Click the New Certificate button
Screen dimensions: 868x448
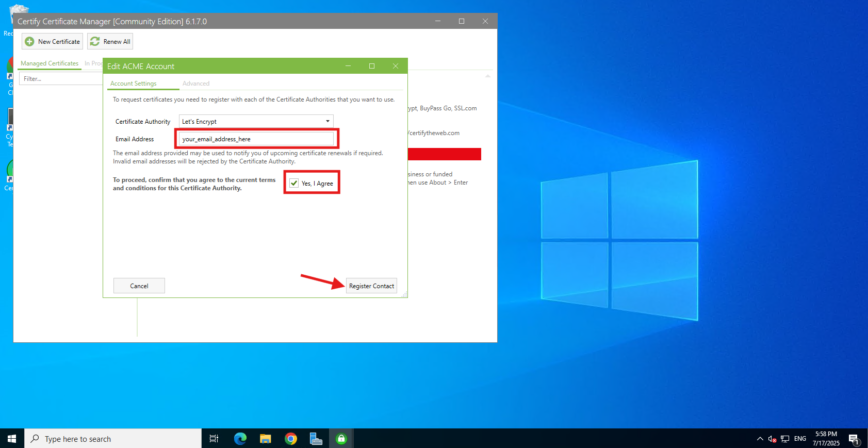[x=52, y=41]
